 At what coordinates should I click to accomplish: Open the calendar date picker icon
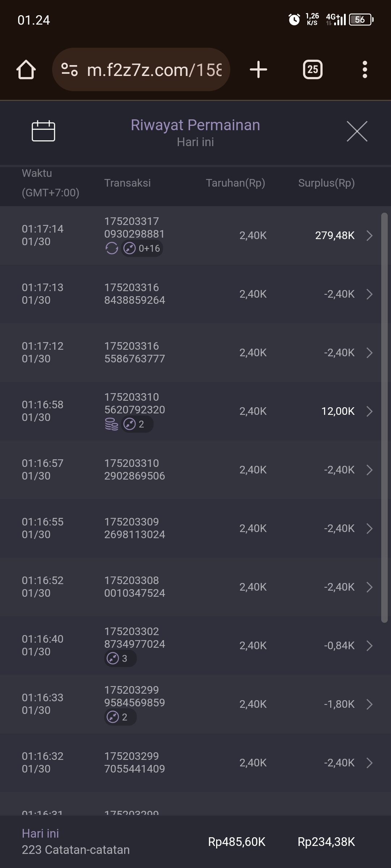[43, 131]
